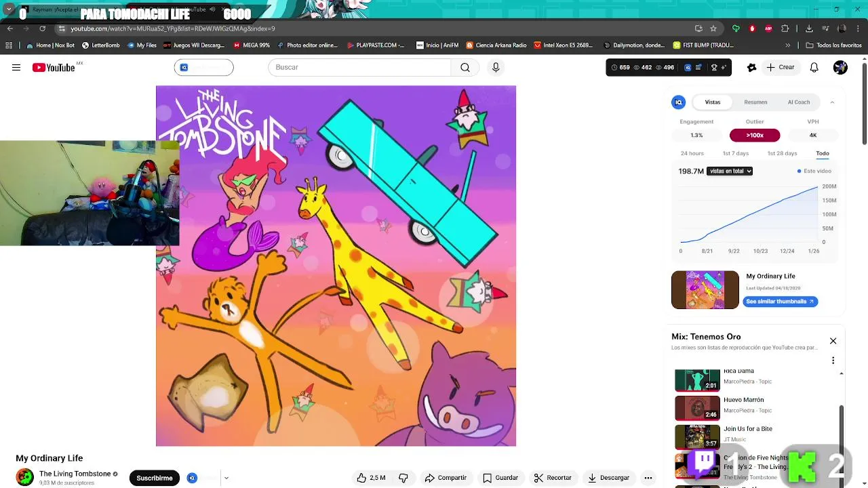Start voice search with the microphone
Image resolution: width=868 pixels, height=488 pixels.
click(496, 67)
